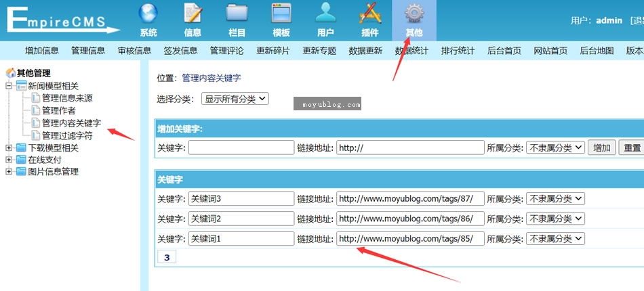Open the 选择分类 dropdown
The height and width of the screenshot is (291, 644).
pyautogui.click(x=235, y=99)
